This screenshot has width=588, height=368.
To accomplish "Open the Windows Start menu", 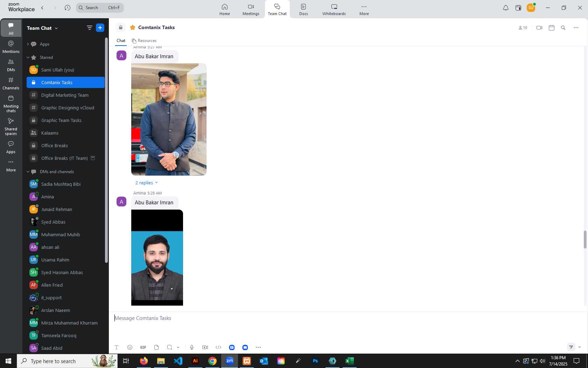I will pyautogui.click(x=8, y=361).
